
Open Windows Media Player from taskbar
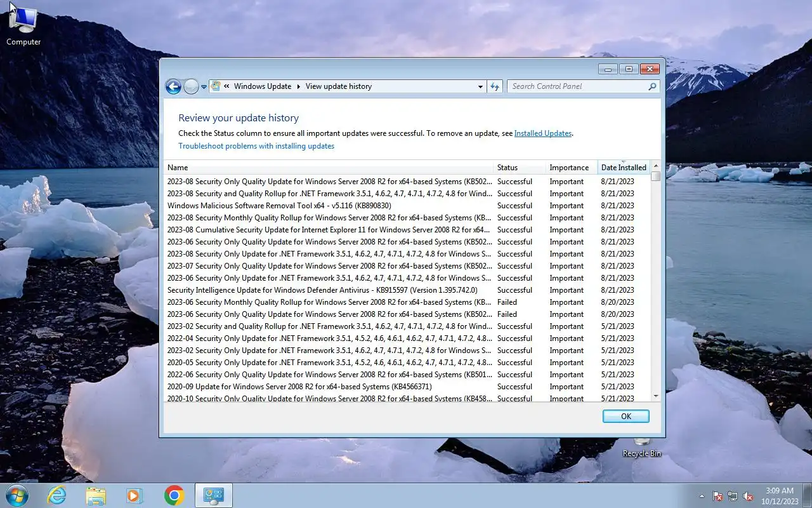click(134, 495)
